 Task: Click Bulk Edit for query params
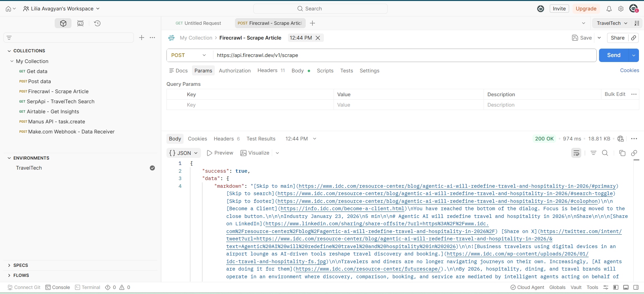click(x=615, y=94)
